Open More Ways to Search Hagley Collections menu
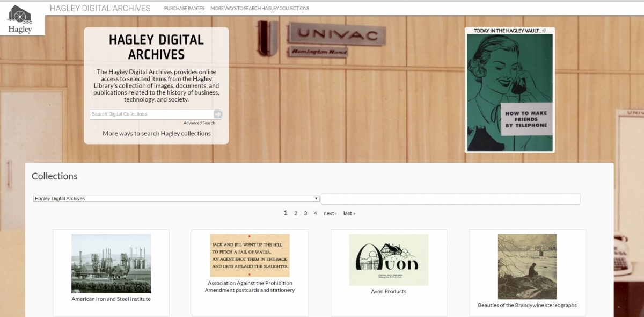Image resolution: width=644 pixels, height=317 pixels. [x=260, y=9]
